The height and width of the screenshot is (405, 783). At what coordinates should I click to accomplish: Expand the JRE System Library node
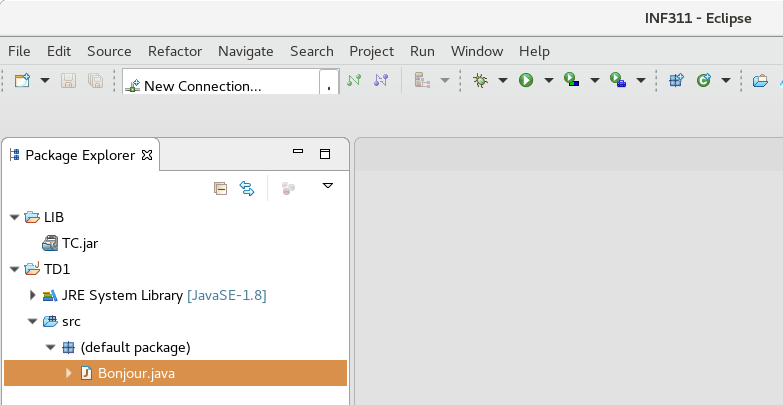(x=32, y=295)
